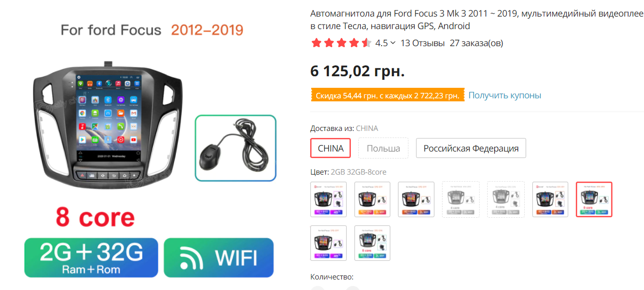This screenshot has height=290, width=644.
Task: Click the red star rating icons
Action: (x=341, y=43)
